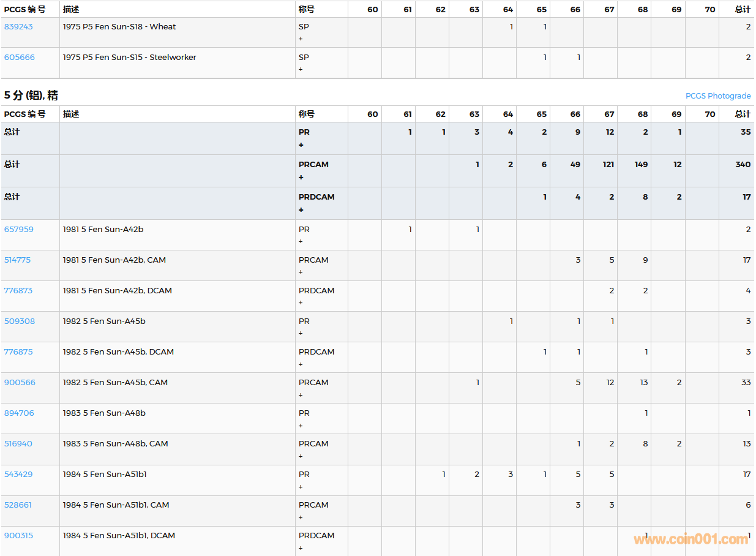The height and width of the screenshot is (556, 756).
Task: Click PCGS number 605666 for Steelworker coin
Action: (20, 58)
